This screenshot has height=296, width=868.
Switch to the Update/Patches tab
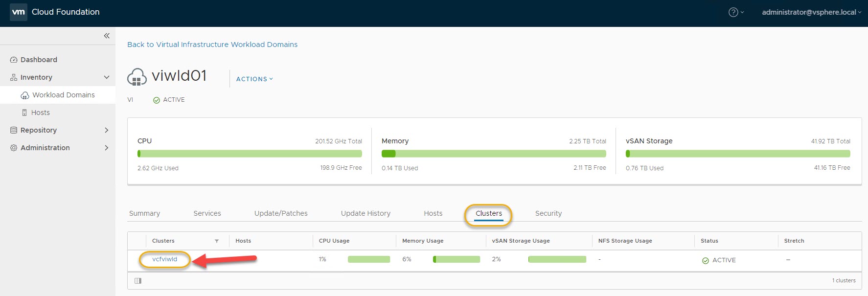point(281,213)
